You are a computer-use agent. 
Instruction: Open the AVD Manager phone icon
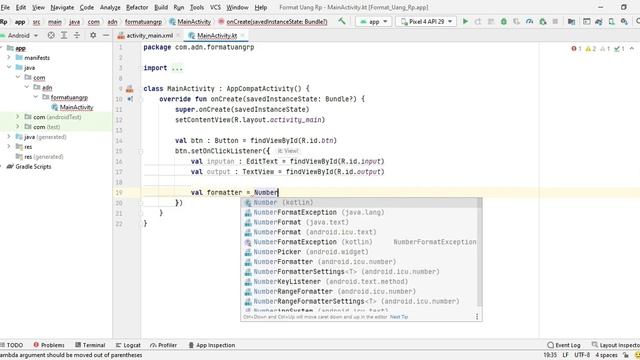(611, 22)
